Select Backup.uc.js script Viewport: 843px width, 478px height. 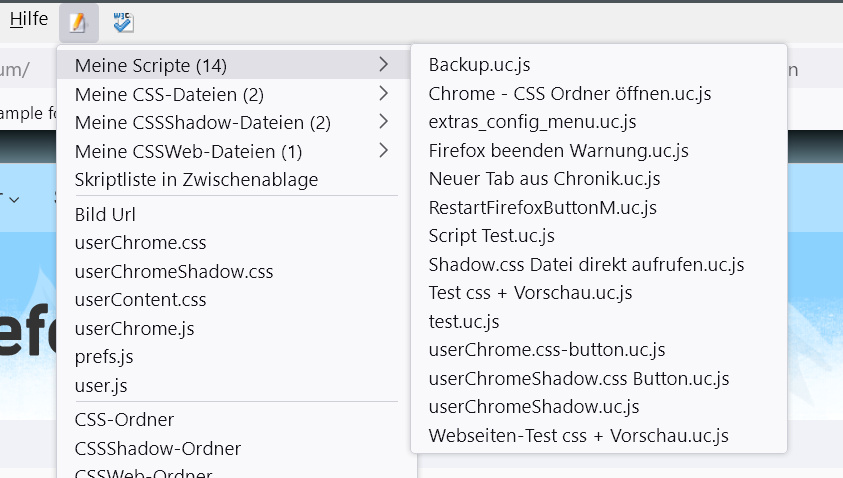click(x=479, y=65)
